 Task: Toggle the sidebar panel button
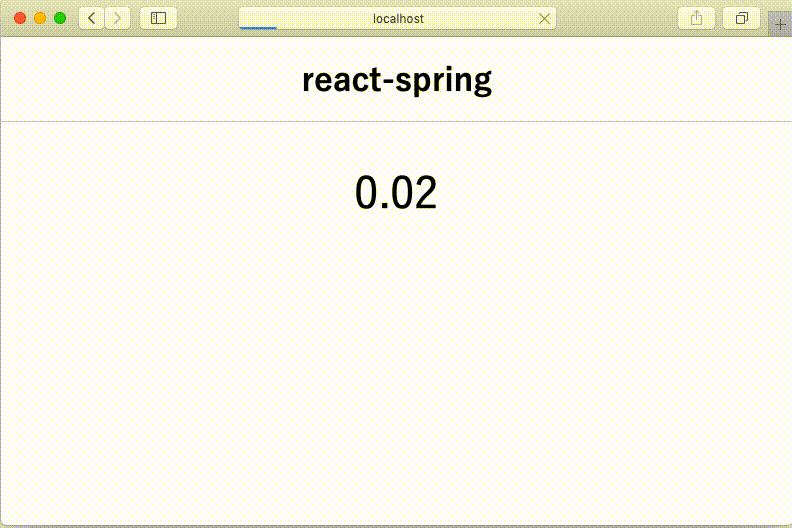coord(158,18)
